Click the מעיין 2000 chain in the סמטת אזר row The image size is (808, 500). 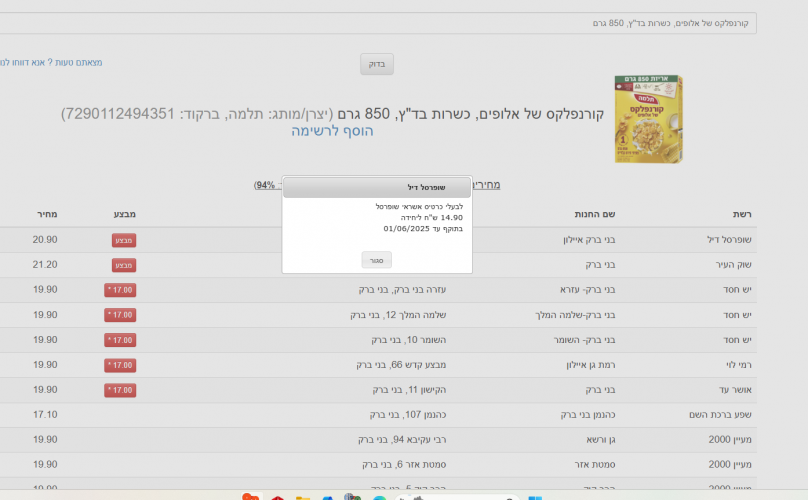coord(730,464)
